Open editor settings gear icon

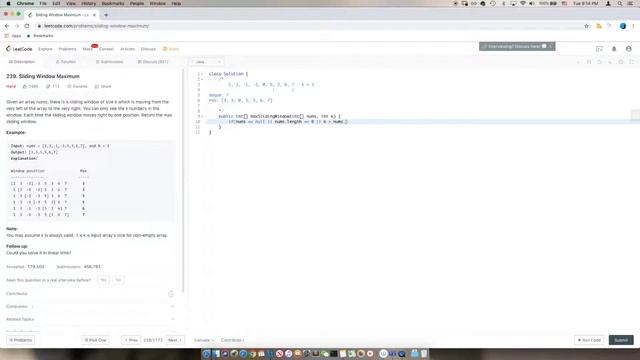621,62
